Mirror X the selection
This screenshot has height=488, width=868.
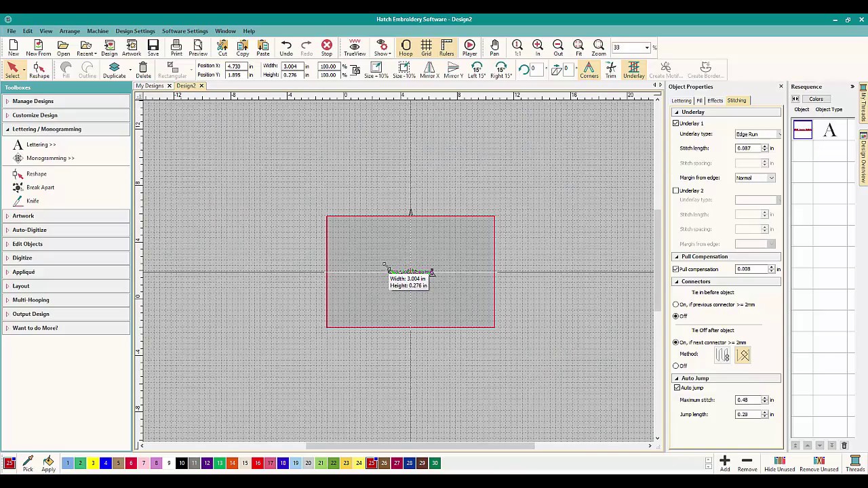(x=429, y=68)
